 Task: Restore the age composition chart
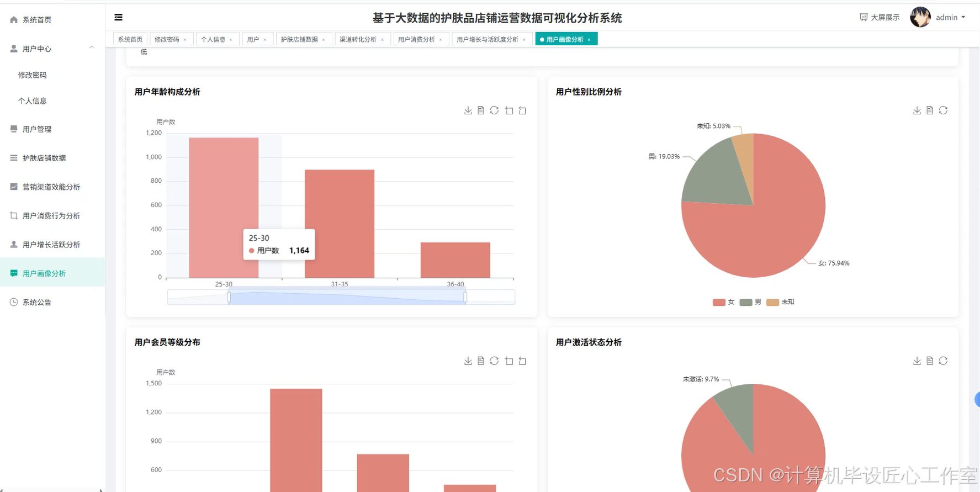pyautogui.click(x=494, y=110)
